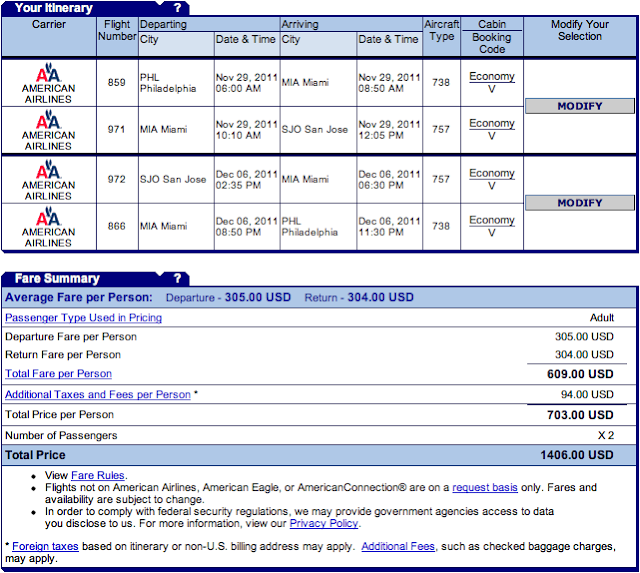Screen dimensions: 640x573
Task: Click the Nov 29, 2011 12:05 PM arrival time
Action: click(389, 130)
